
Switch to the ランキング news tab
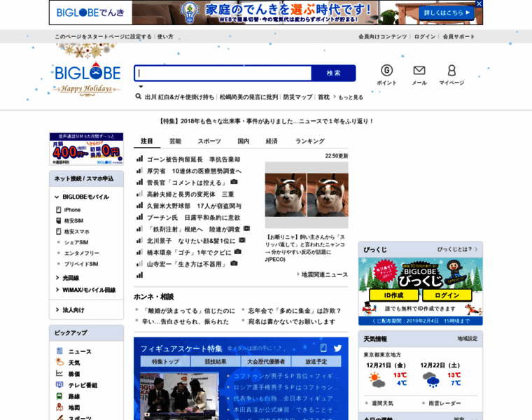310,141
